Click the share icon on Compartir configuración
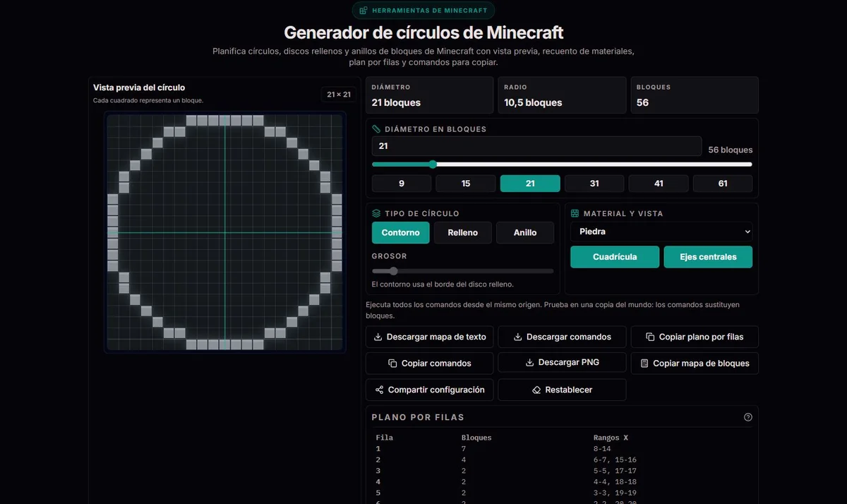The height and width of the screenshot is (504, 847). 380,390
